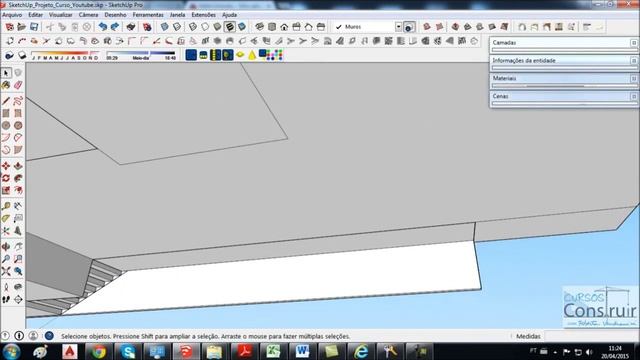The height and width of the screenshot is (360, 640).
Task: Open the Muros layer dropdown
Action: (x=398, y=27)
